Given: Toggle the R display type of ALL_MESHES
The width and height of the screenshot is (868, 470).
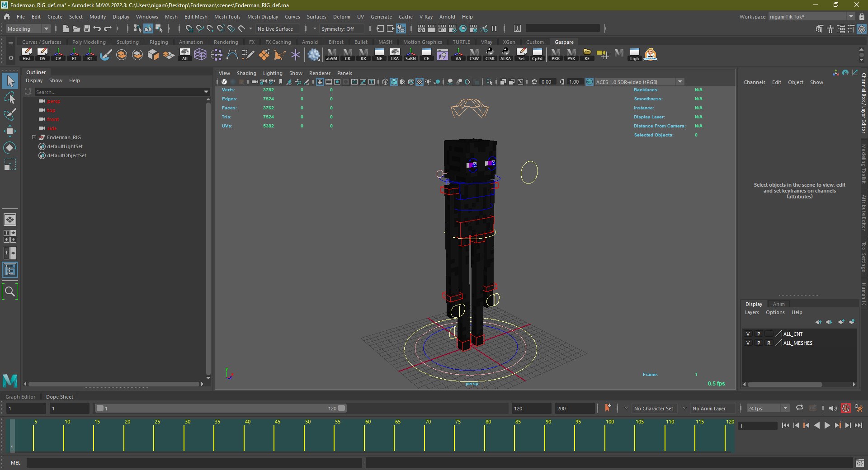Looking at the screenshot, I should tap(769, 343).
